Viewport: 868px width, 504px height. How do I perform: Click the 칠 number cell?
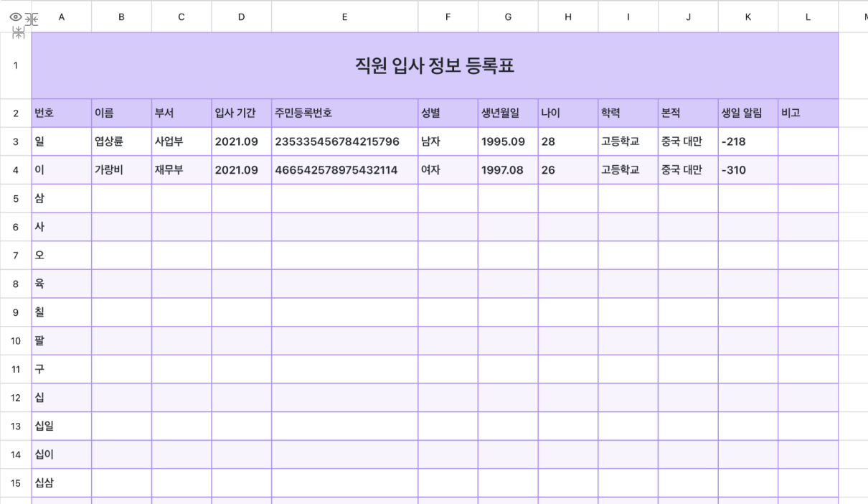pos(62,312)
